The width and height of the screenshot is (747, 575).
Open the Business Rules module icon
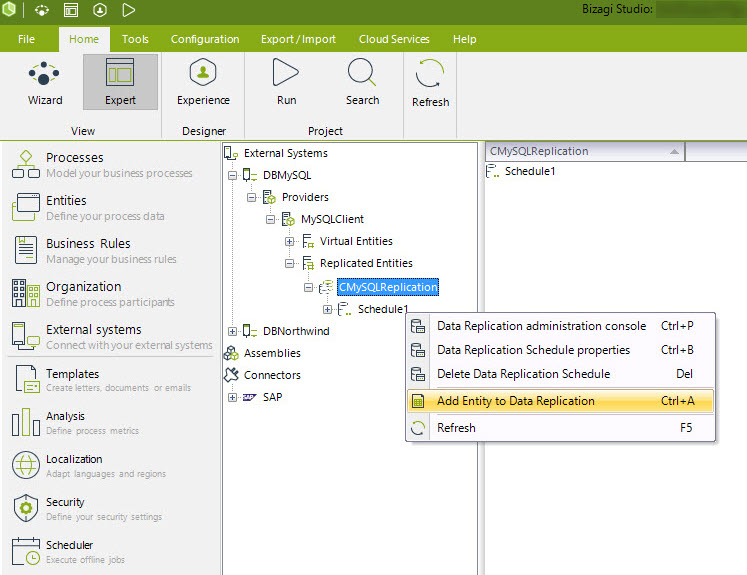coord(26,250)
